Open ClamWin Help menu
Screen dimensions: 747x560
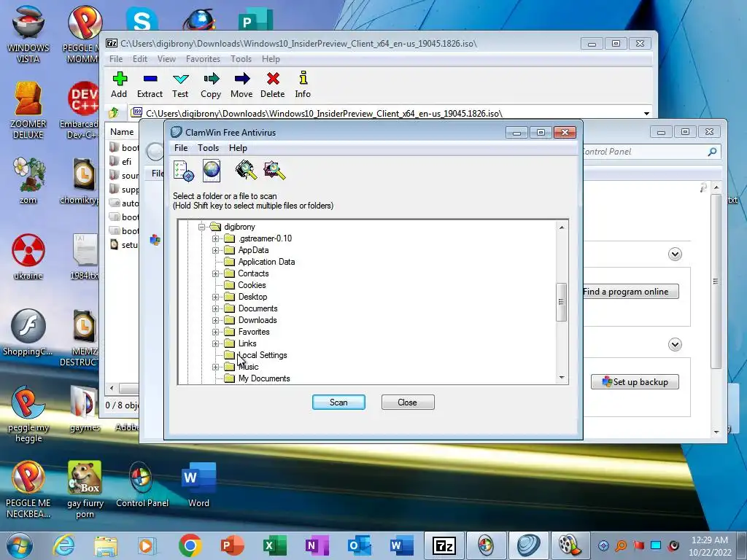click(x=238, y=147)
